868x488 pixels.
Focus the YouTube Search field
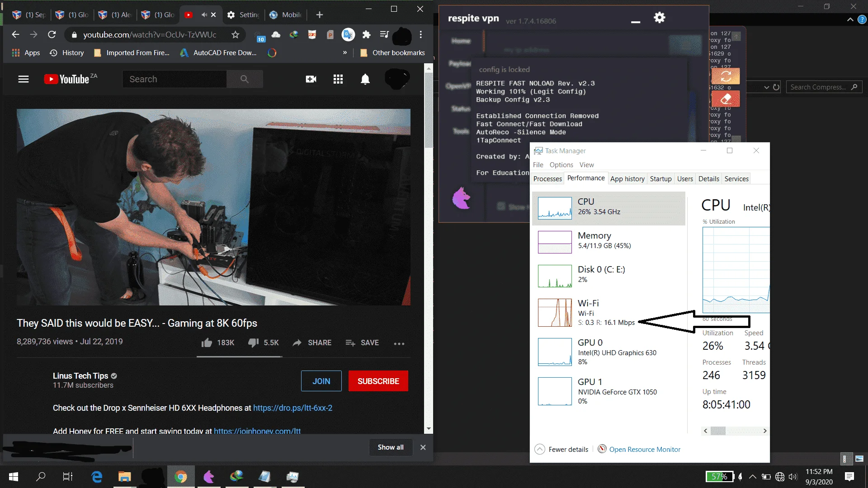pos(175,79)
